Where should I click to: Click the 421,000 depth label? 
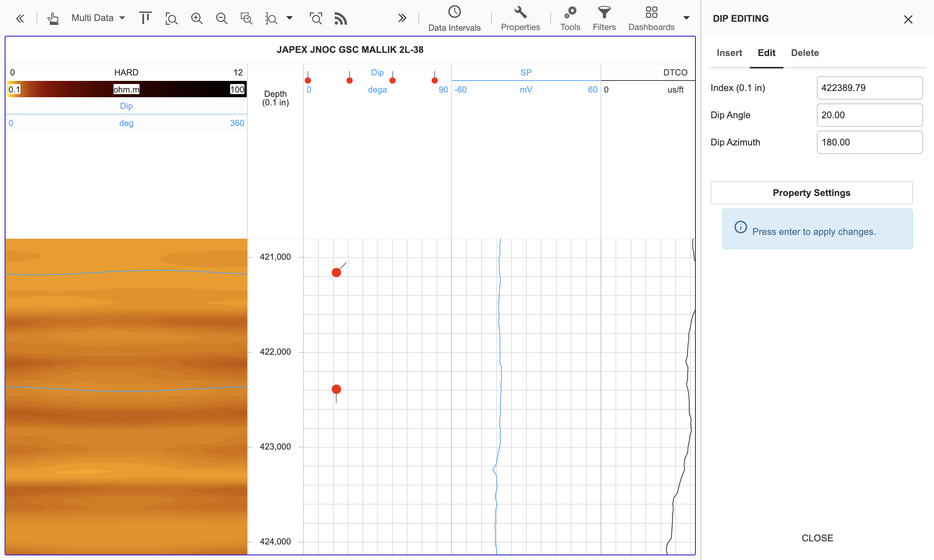coord(275,257)
